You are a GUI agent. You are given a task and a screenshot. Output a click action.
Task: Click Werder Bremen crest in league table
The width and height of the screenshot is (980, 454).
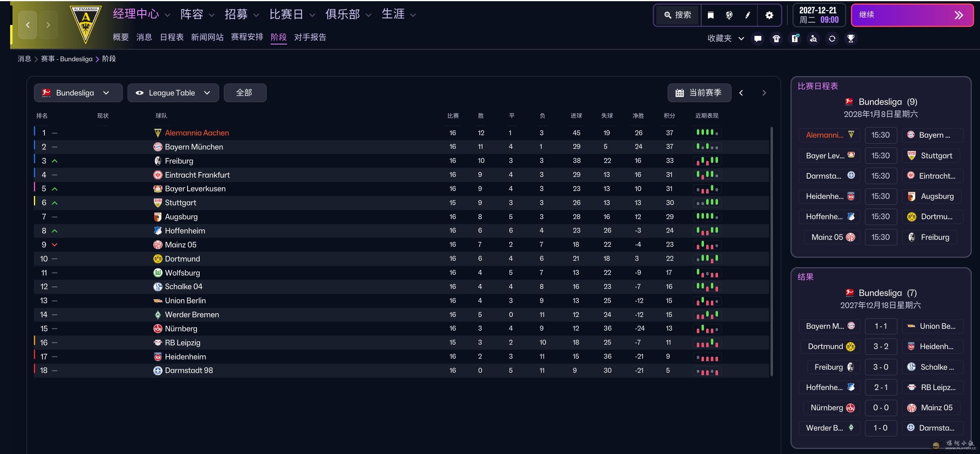[x=158, y=315]
